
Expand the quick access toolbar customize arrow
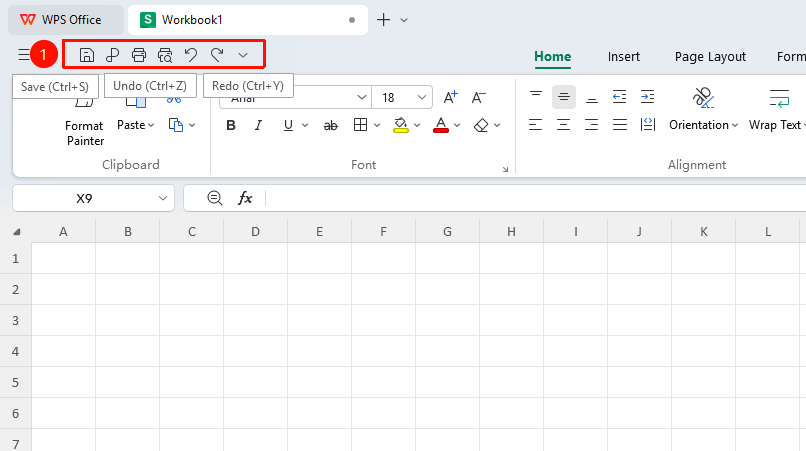click(243, 55)
